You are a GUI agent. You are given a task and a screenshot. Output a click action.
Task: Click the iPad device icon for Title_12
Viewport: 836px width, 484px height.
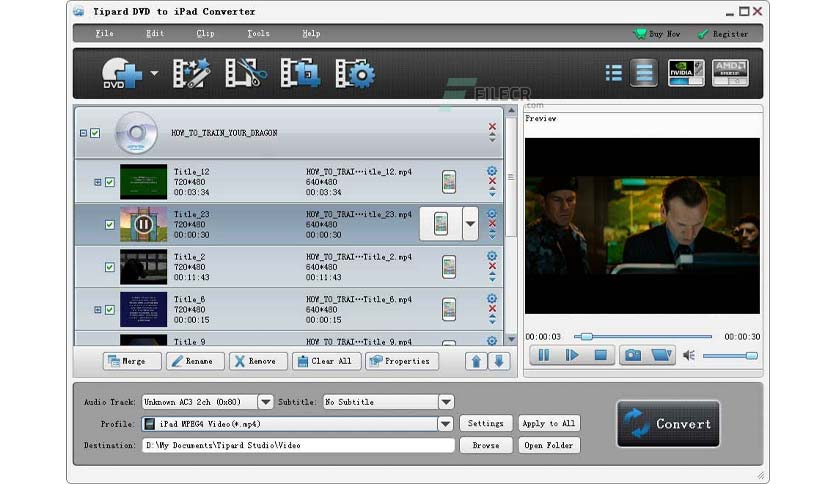[x=449, y=182]
